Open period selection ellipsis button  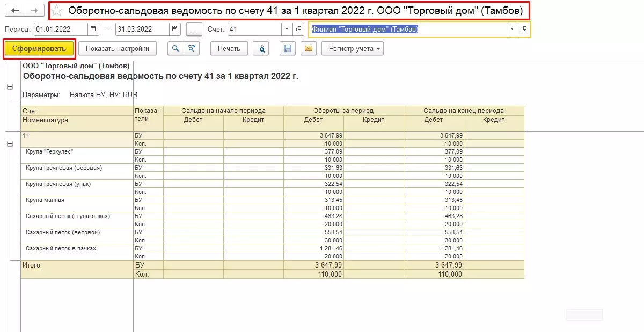point(194,29)
